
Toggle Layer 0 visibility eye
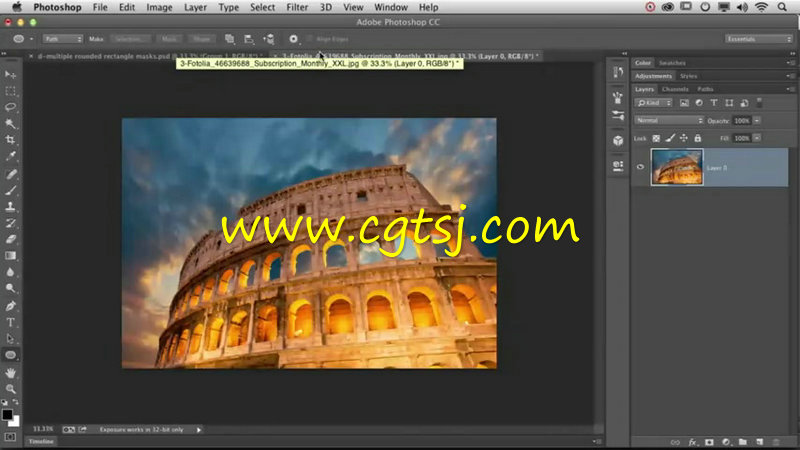(640, 167)
